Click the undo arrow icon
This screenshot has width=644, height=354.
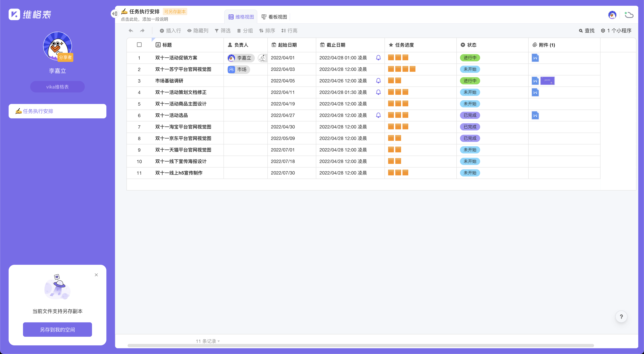click(x=131, y=31)
